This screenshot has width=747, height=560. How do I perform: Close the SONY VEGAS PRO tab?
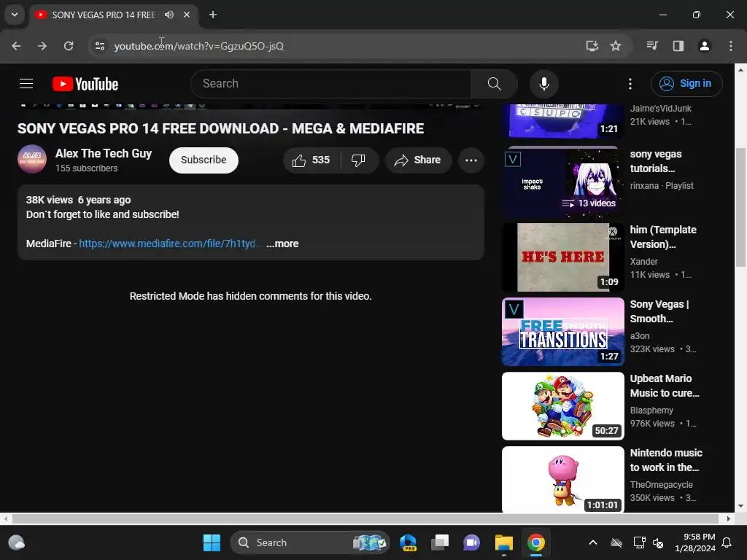187,15
